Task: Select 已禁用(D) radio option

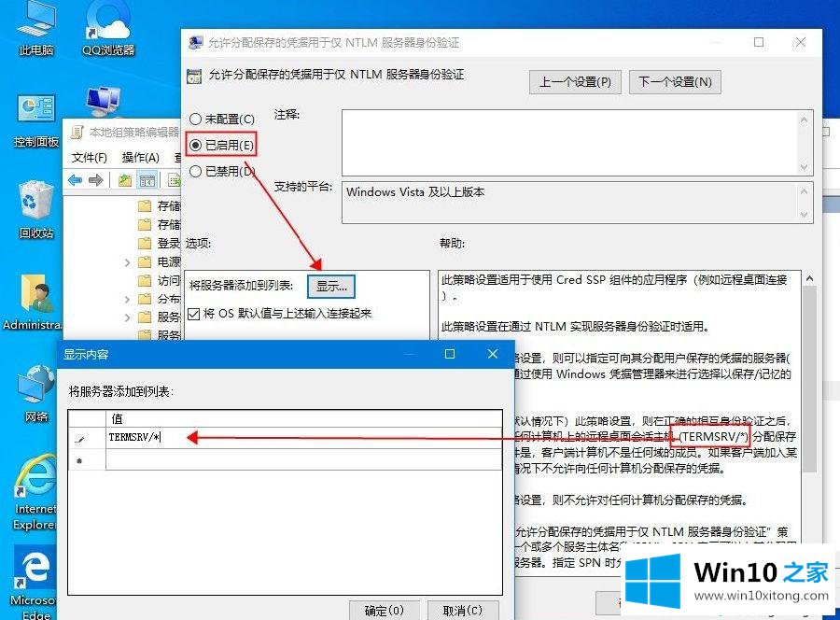Action: tap(222, 171)
